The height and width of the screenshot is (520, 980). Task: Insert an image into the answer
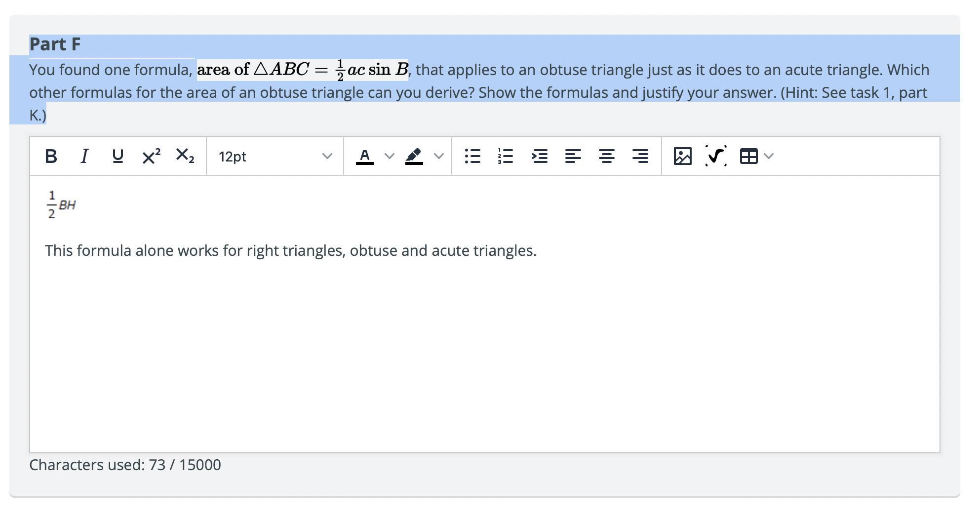[682, 157]
